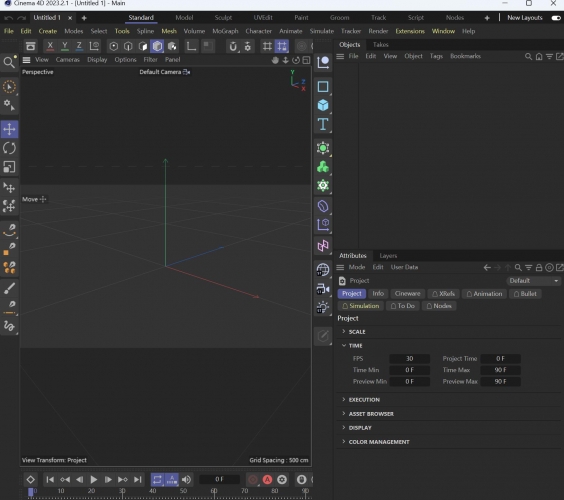
Task: Click timeline ruler at frame 70
Action: (245, 491)
